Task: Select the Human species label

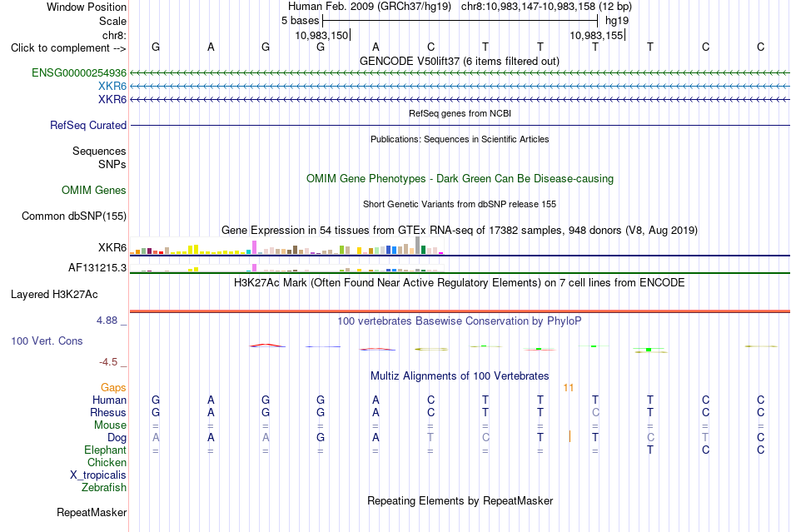Action: pyautogui.click(x=109, y=400)
